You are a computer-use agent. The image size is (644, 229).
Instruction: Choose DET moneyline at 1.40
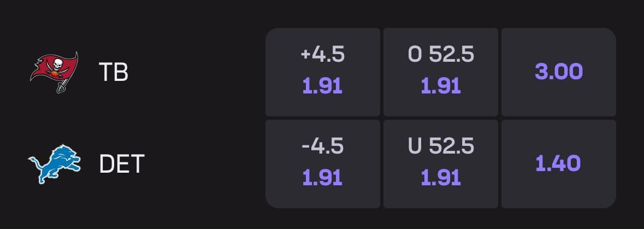[559, 163]
